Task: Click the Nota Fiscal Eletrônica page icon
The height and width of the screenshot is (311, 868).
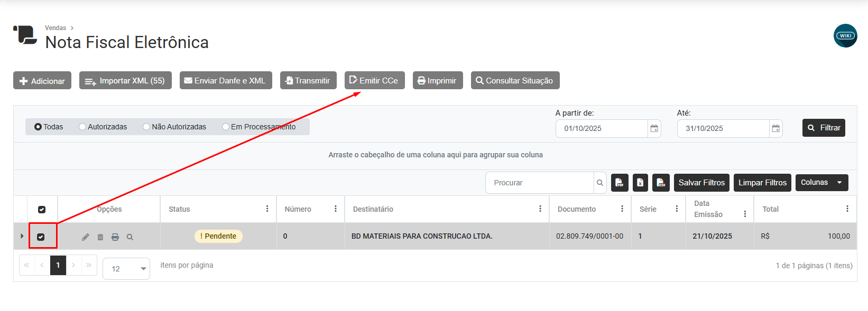Action: 25,35
